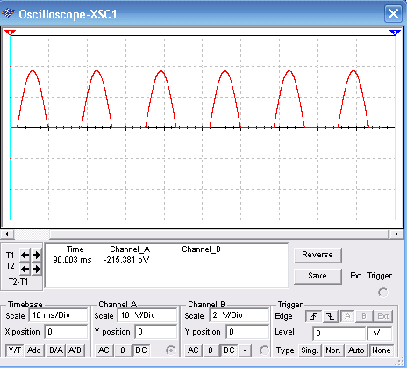Image resolution: width=410 pixels, height=371 pixels.
Task: Click the Timebase Scale field
Action: click(x=59, y=315)
